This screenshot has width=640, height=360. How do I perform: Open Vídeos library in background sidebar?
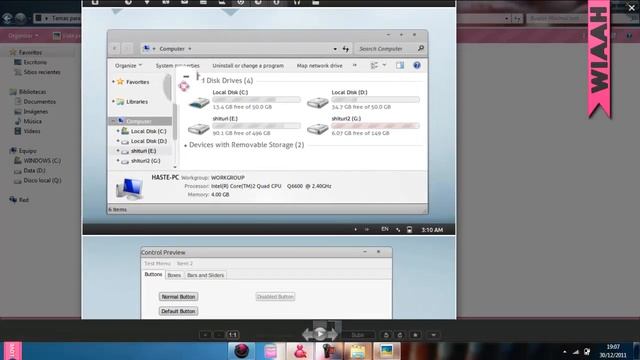tap(31, 131)
